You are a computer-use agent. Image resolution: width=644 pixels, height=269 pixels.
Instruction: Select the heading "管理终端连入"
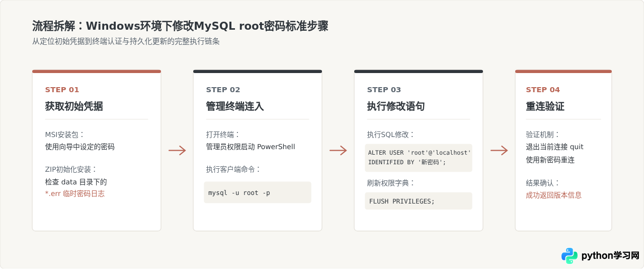tap(235, 106)
